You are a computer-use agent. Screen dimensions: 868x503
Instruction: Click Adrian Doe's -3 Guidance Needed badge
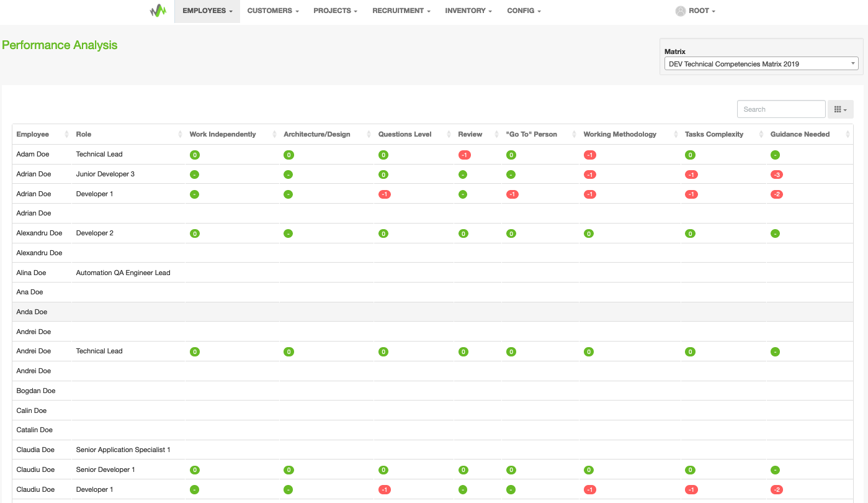point(776,174)
